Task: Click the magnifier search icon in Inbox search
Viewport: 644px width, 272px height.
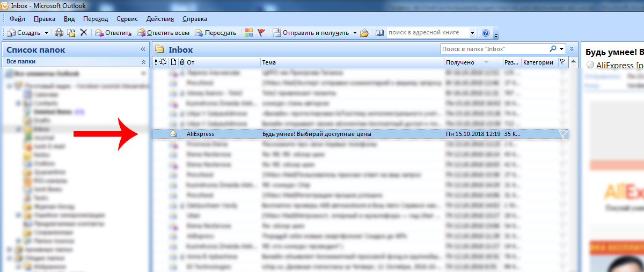Action: pos(553,49)
